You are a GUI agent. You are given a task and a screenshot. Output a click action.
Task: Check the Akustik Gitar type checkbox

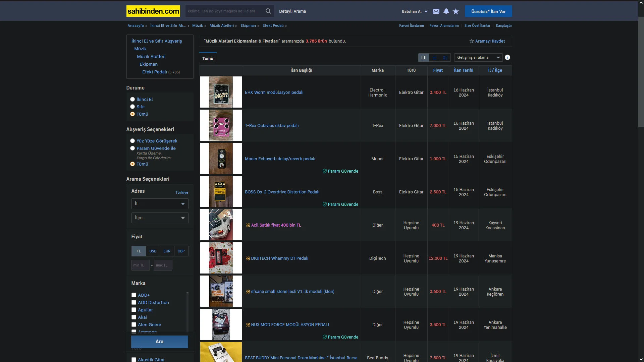[134, 360]
